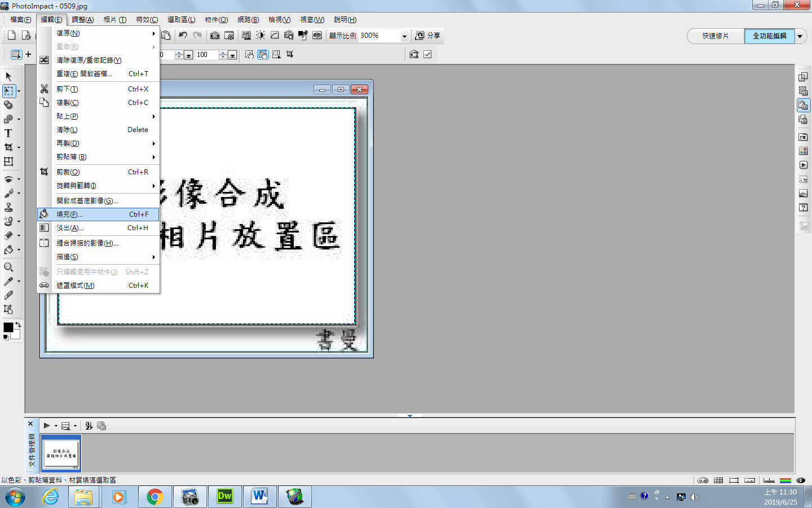The image size is (812, 508).
Task: Click the brightness sun icon
Action: coord(261,36)
